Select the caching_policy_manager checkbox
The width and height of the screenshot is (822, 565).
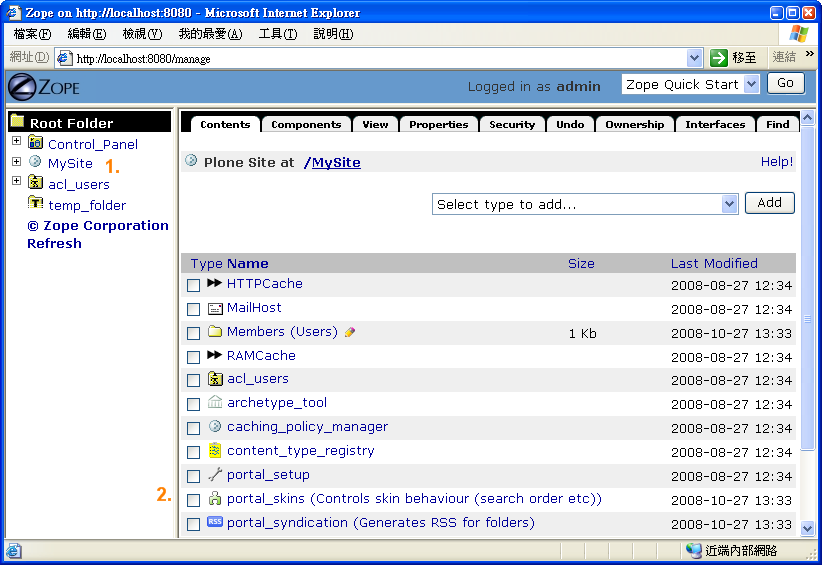point(193,428)
